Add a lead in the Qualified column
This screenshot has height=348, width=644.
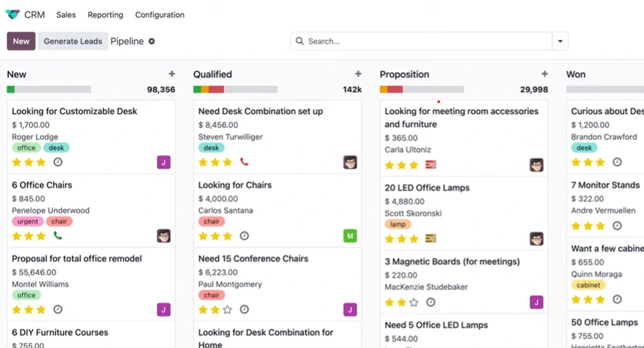(358, 74)
